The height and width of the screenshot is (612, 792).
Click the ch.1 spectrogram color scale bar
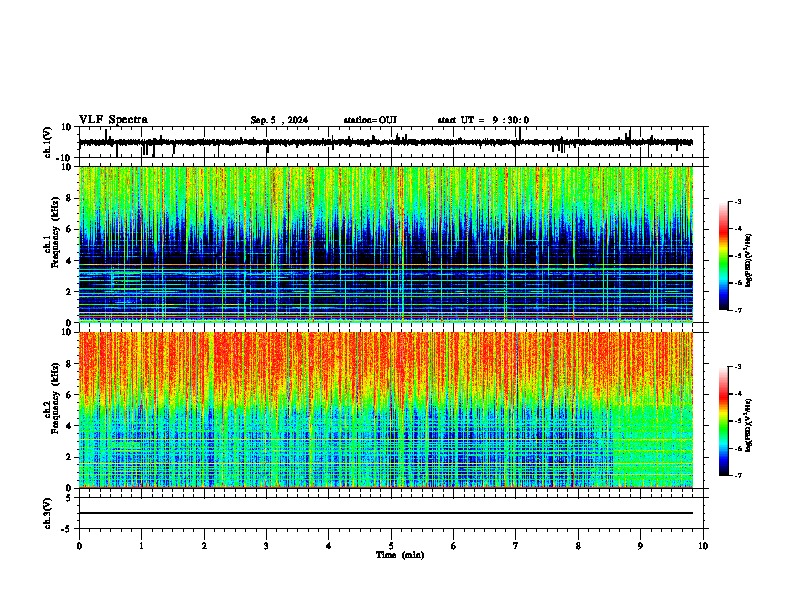click(723, 256)
